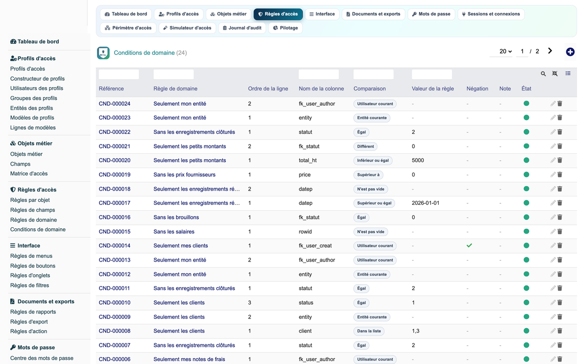Viewport: 588px width, 364px height.
Task: Click the add new condition plus icon
Action: (x=570, y=52)
